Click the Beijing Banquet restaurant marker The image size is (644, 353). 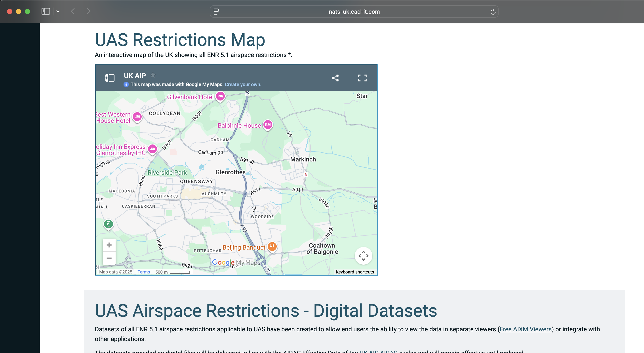[x=272, y=247]
